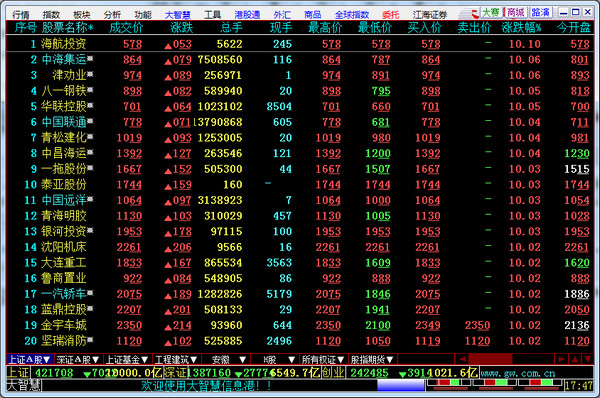600x398 pixels.
Task: Expand the 工程建筑 dropdown tab
Action: 176,359
